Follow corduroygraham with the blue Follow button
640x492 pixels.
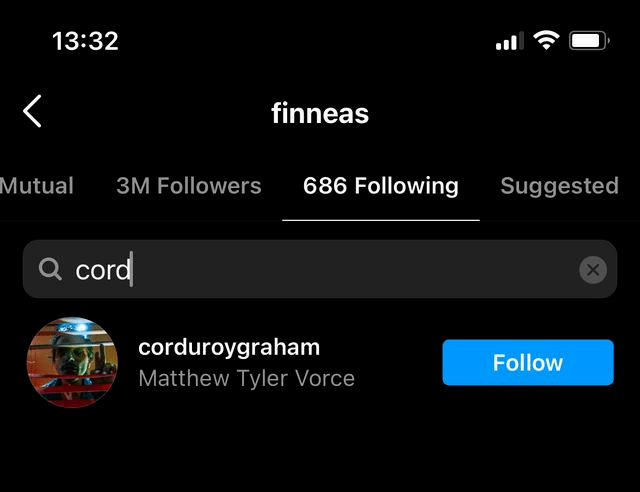pyautogui.click(x=528, y=362)
